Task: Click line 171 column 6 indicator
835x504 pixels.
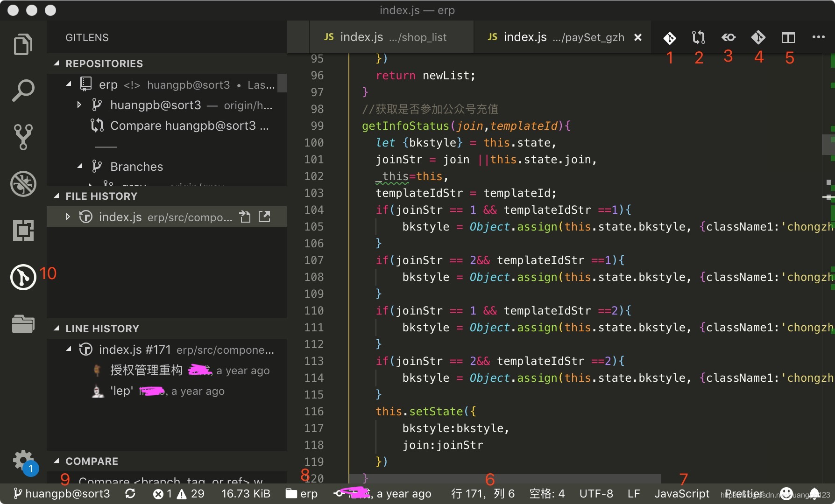Action: tap(483, 494)
